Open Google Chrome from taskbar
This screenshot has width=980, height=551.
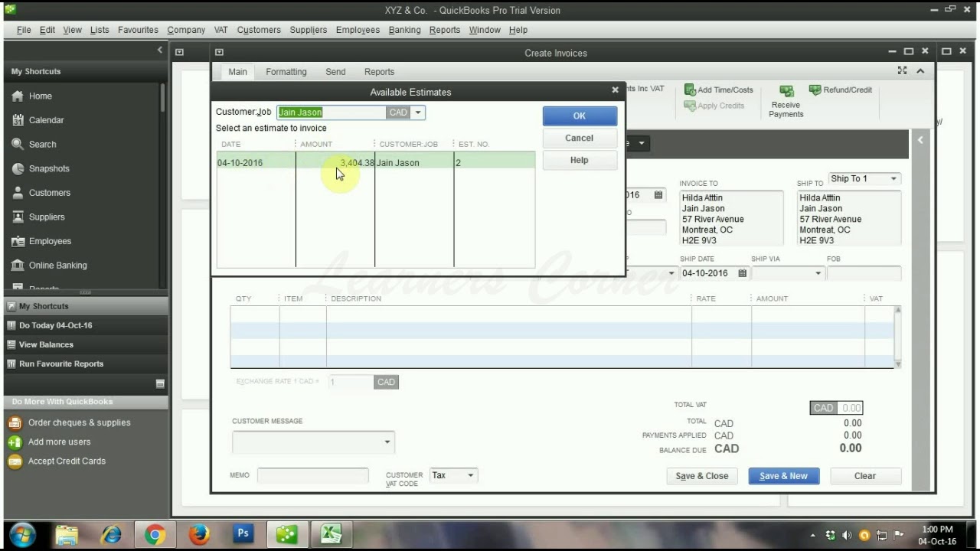155,534
